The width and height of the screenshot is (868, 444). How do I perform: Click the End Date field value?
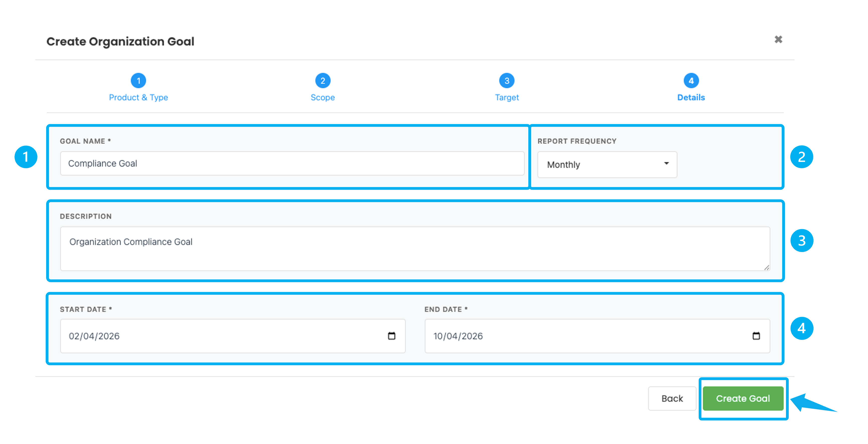458,336
